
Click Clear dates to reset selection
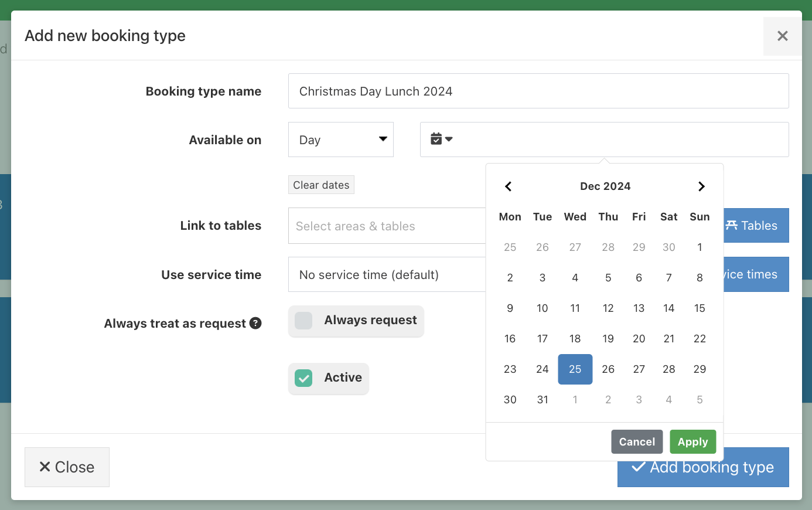[321, 184]
